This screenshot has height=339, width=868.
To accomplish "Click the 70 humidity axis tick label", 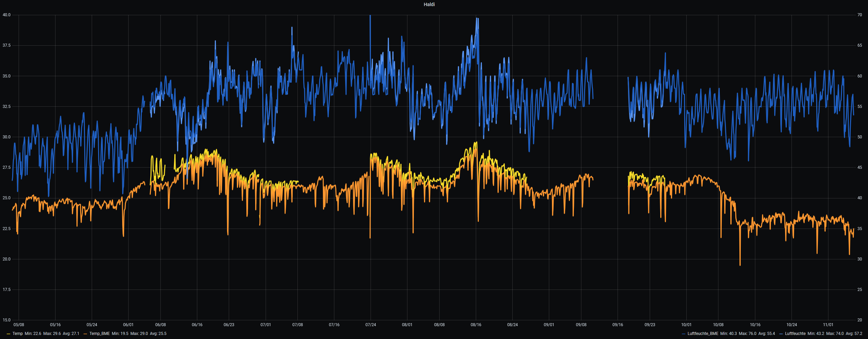I will point(860,15).
